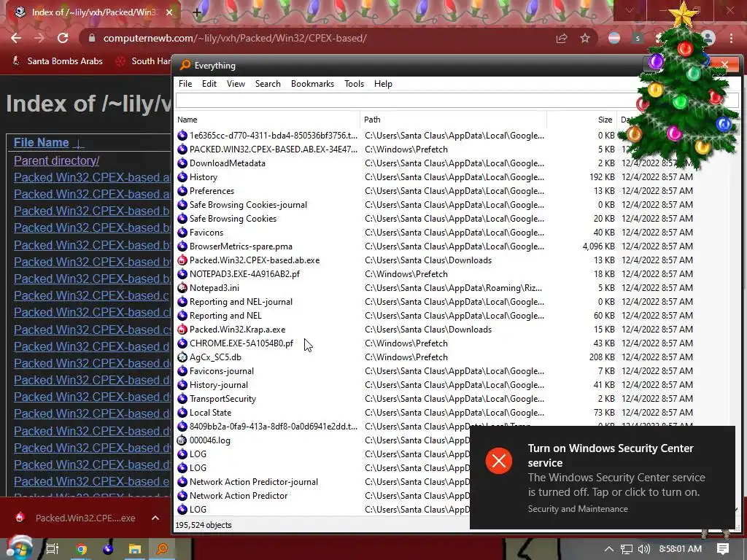Sort results by the Size column

tap(581, 120)
